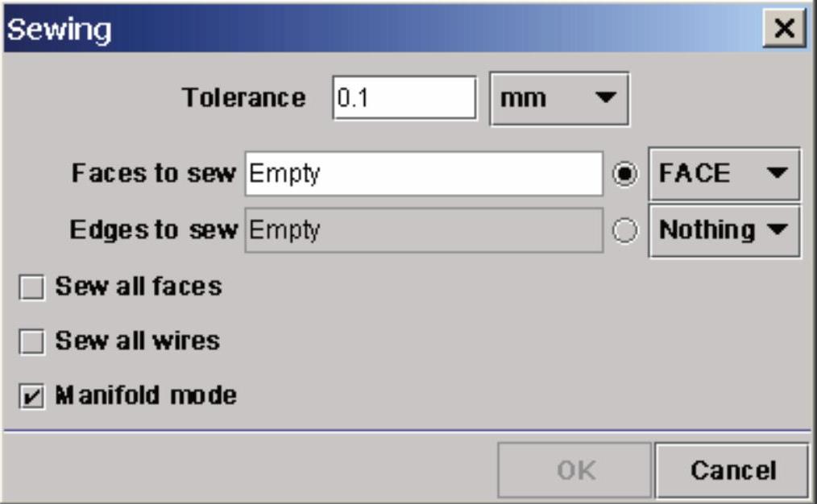Click the Faces to sew label
The height and width of the screenshot is (504, 817).
(x=154, y=174)
